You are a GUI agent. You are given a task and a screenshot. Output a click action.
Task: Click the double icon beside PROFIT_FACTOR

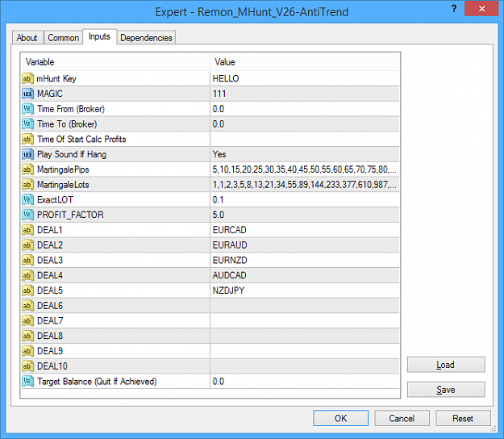tap(27, 215)
